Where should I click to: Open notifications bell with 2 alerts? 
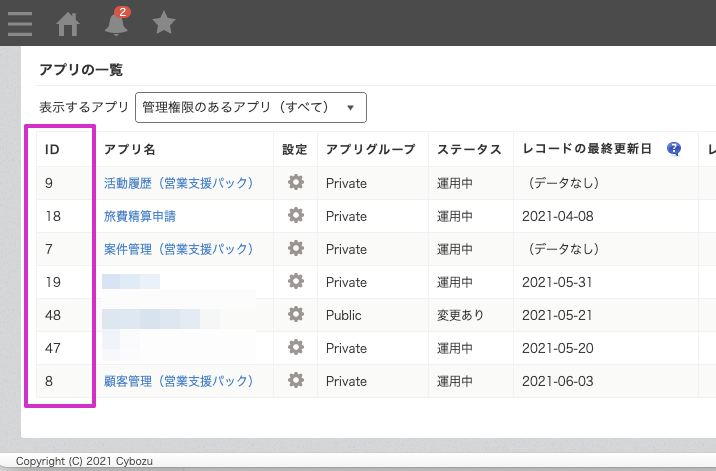tap(117, 23)
